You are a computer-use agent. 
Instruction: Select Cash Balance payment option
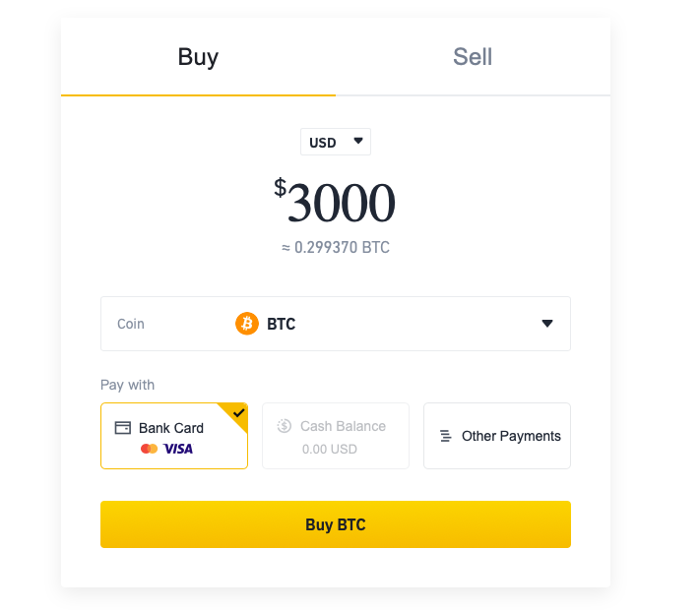tap(335, 436)
